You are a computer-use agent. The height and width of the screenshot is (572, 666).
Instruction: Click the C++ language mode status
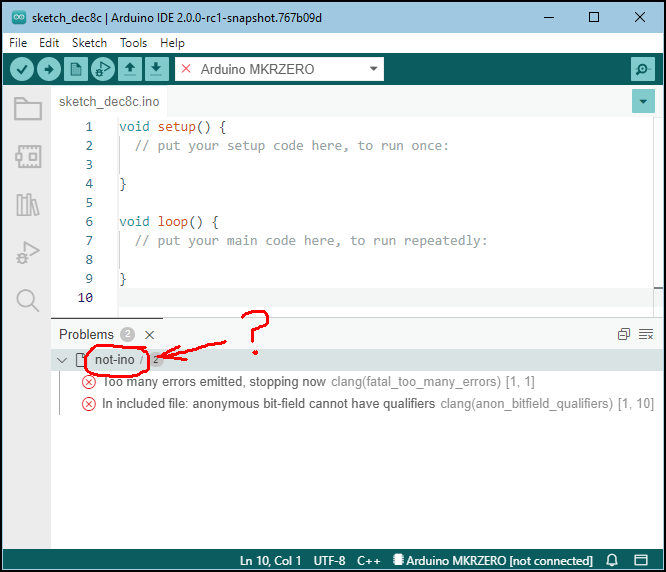click(x=368, y=561)
